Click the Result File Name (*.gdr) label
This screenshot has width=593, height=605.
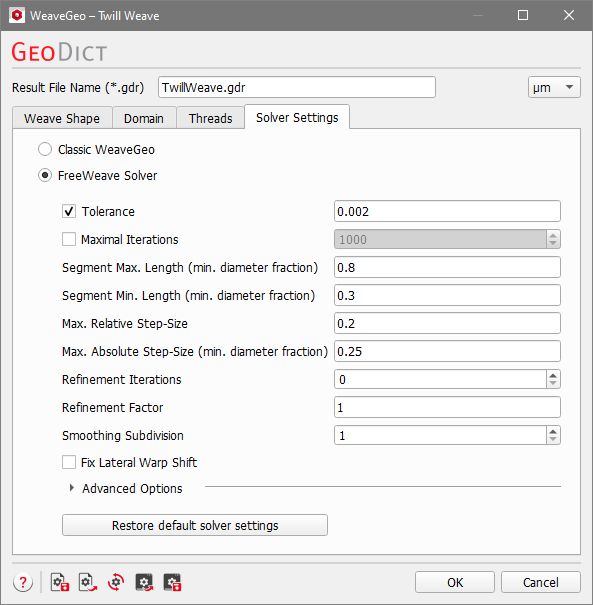point(78,88)
